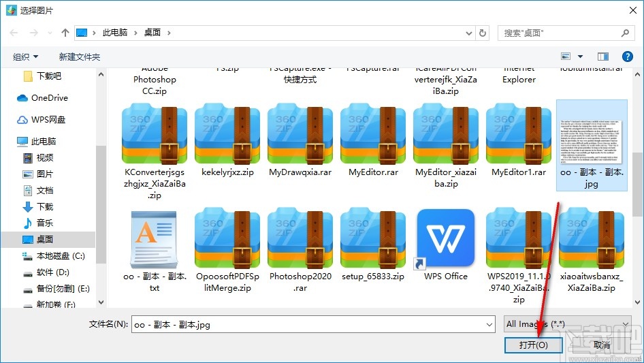This screenshot has height=363, width=644.
Task: Open the 组织 dropdown menu
Action: coord(25,57)
